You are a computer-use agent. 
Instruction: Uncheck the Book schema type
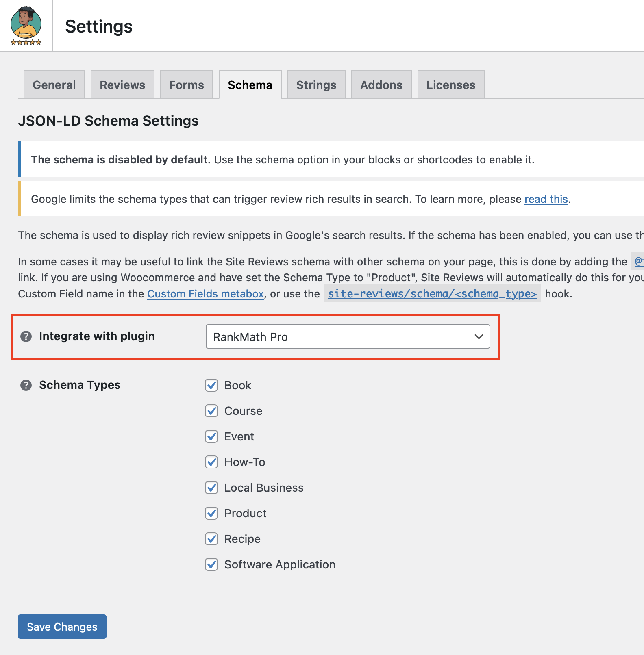click(x=211, y=385)
